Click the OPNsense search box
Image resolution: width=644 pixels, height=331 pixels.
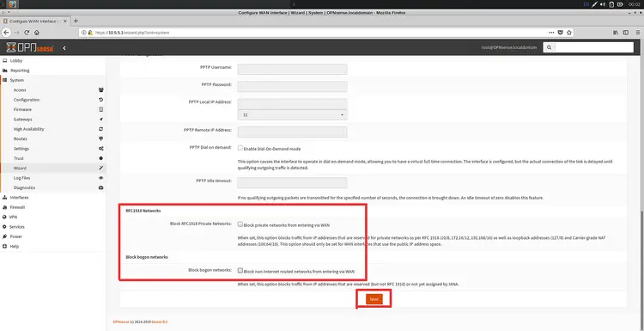pos(593,47)
